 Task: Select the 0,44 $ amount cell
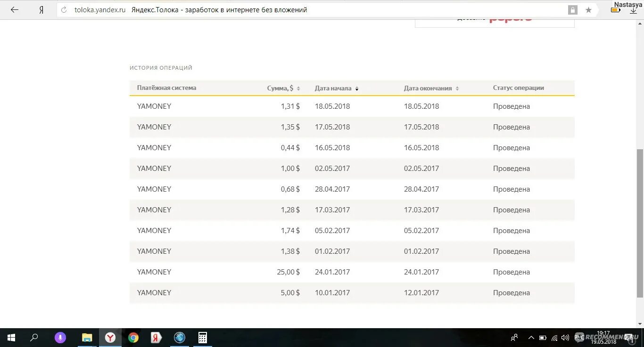(x=290, y=148)
